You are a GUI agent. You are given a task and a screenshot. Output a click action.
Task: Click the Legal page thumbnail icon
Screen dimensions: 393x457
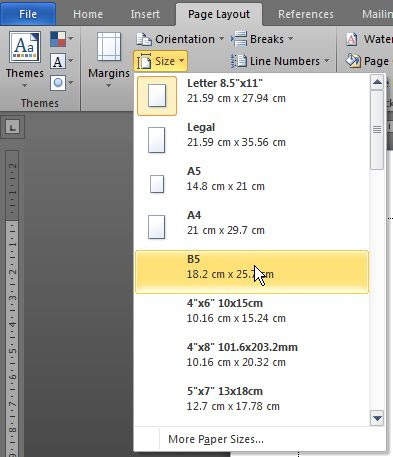(156, 140)
